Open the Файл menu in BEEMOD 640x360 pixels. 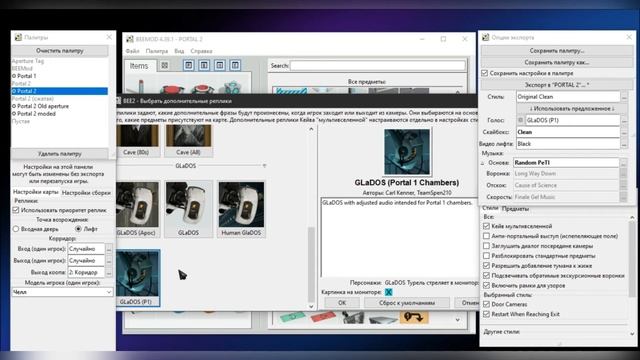click(132, 51)
